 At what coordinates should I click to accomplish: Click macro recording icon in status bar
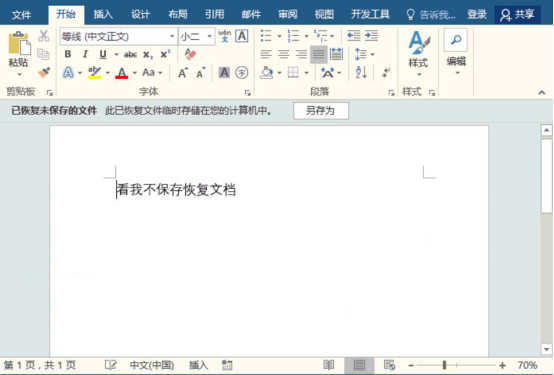(x=227, y=365)
